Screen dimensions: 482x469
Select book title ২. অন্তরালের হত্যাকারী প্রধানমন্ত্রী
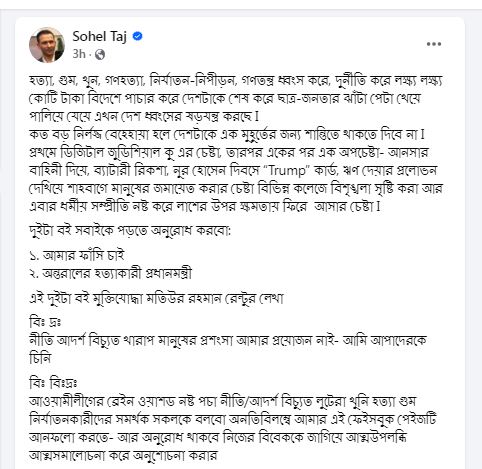(x=111, y=274)
